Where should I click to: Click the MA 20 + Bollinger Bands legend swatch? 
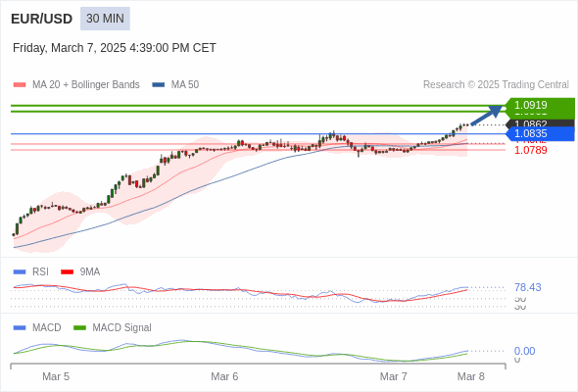[x=20, y=85]
